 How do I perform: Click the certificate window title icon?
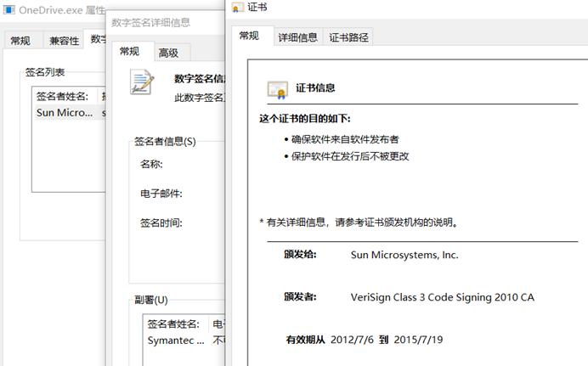237,7
